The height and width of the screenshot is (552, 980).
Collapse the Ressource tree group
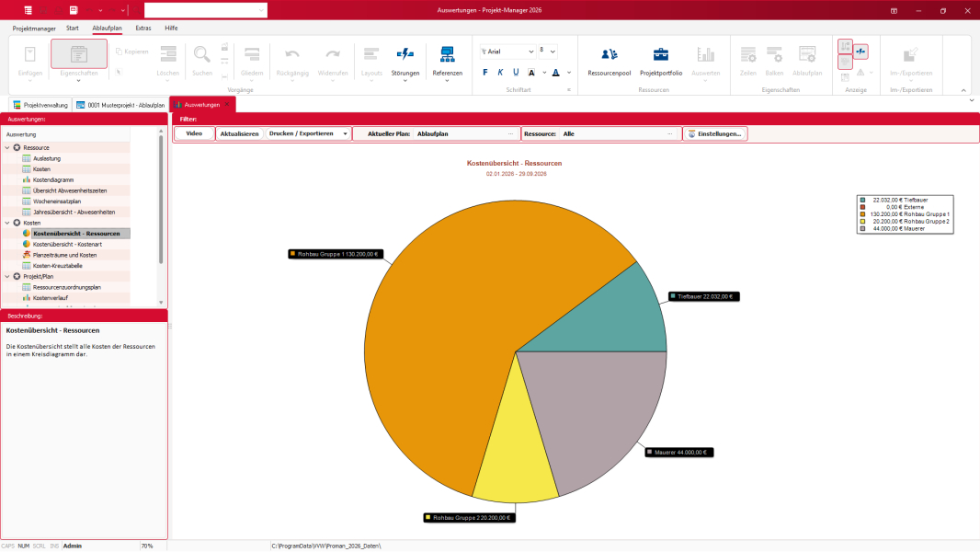tap(7, 147)
